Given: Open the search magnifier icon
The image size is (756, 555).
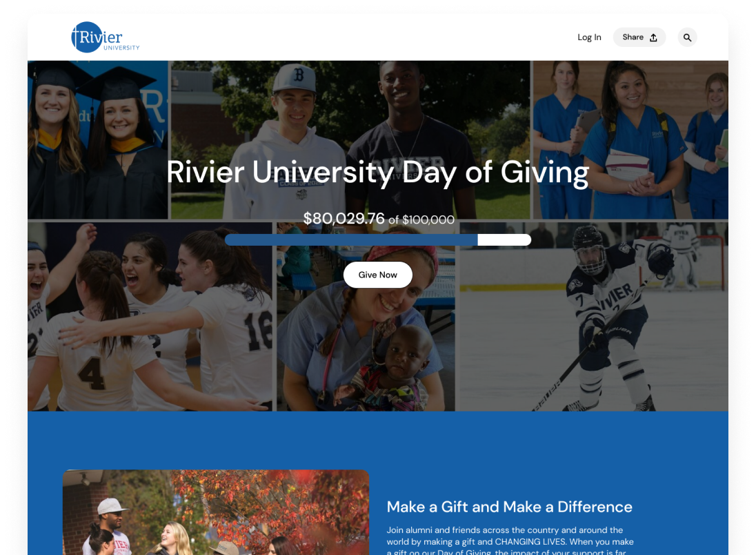Looking at the screenshot, I should click(687, 37).
